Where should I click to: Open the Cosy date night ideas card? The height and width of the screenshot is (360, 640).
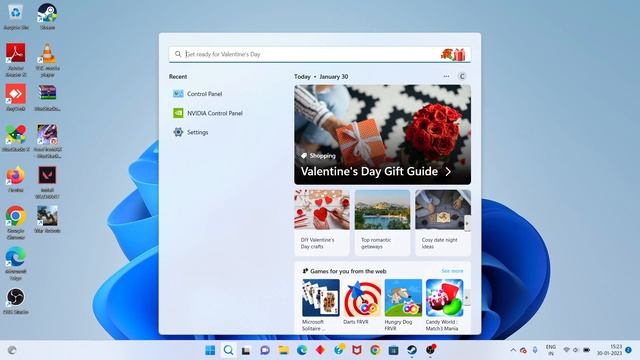tap(443, 222)
